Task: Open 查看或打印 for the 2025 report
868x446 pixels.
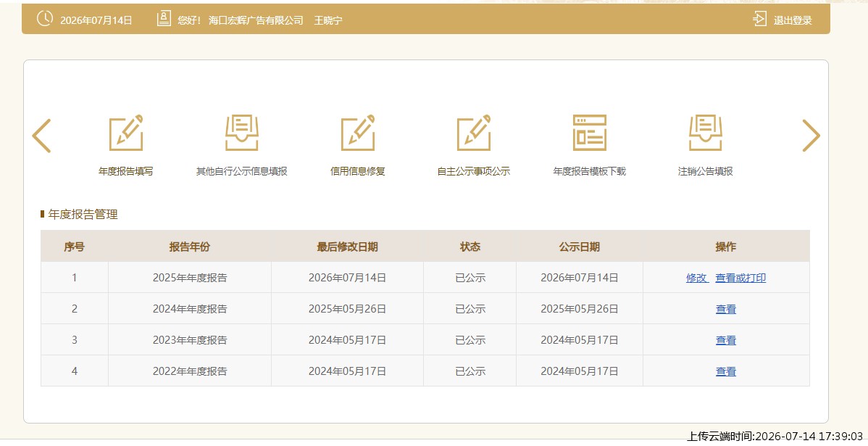Action: (x=740, y=278)
